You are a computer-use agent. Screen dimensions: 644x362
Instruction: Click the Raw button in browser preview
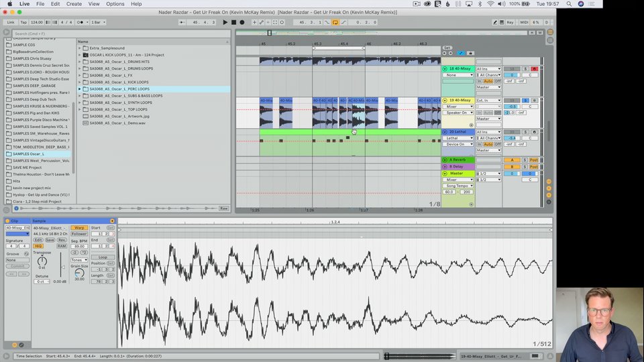click(x=224, y=208)
